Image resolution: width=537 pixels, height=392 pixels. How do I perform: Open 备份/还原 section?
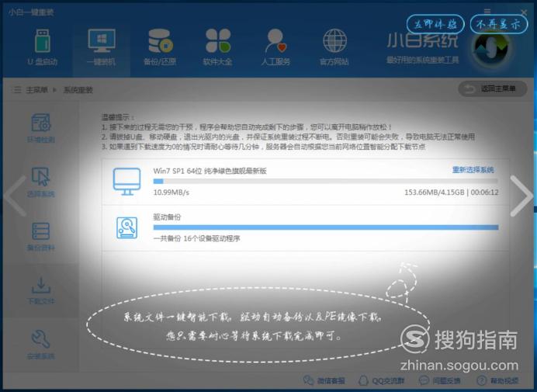tap(160, 47)
